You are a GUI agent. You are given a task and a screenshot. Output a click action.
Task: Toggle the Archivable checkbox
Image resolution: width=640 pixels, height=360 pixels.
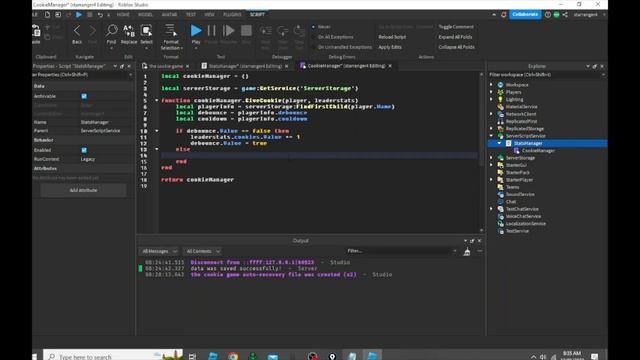coord(84,96)
